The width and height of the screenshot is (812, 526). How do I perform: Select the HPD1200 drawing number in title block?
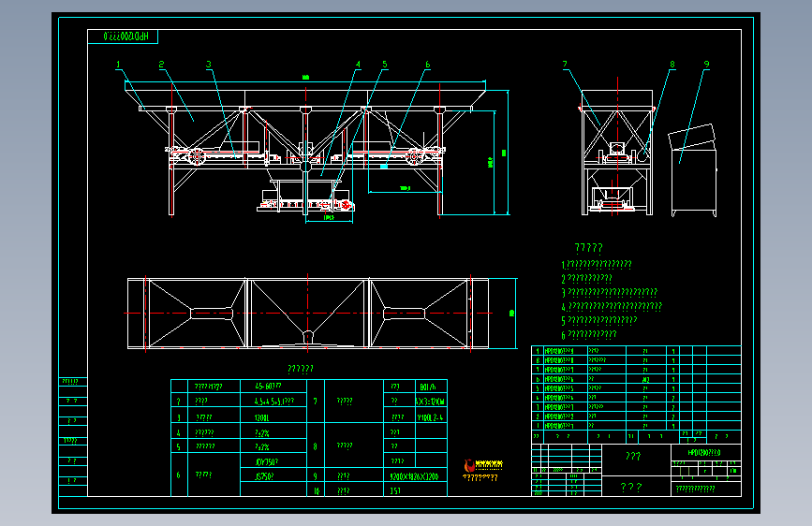point(705,452)
